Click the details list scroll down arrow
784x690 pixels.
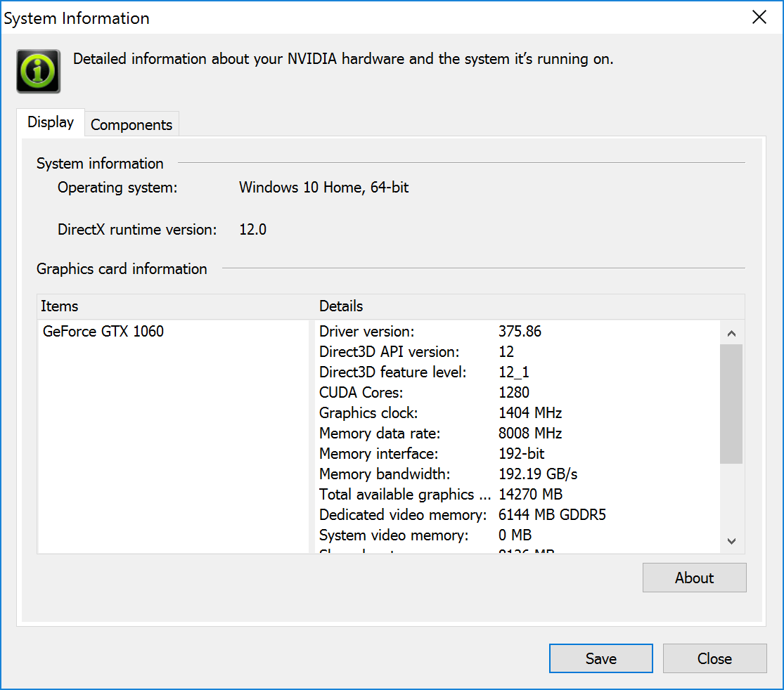pyautogui.click(x=731, y=541)
